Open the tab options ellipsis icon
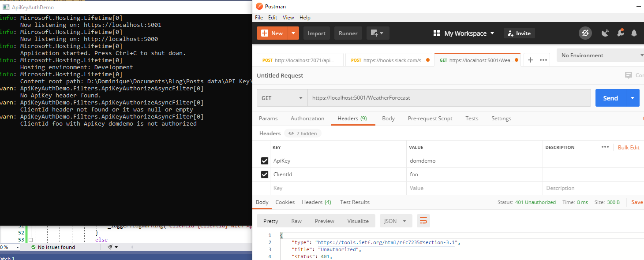The image size is (644, 260). (544, 60)
